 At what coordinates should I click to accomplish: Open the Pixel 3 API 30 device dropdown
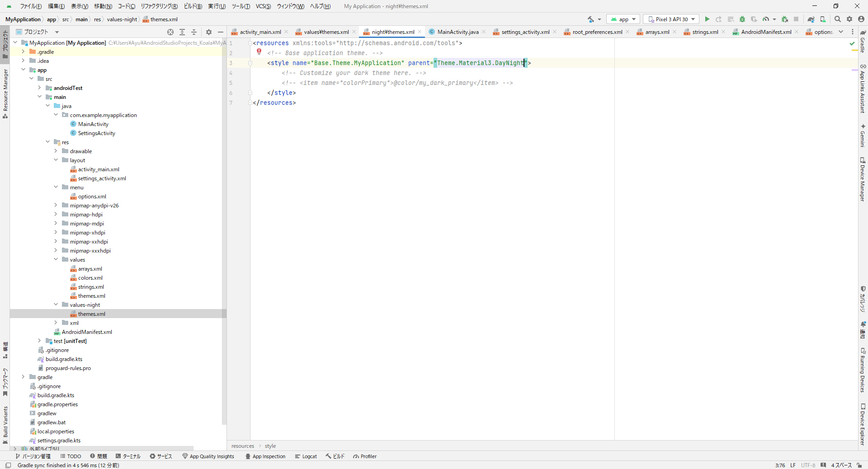[x=671, y=19]
